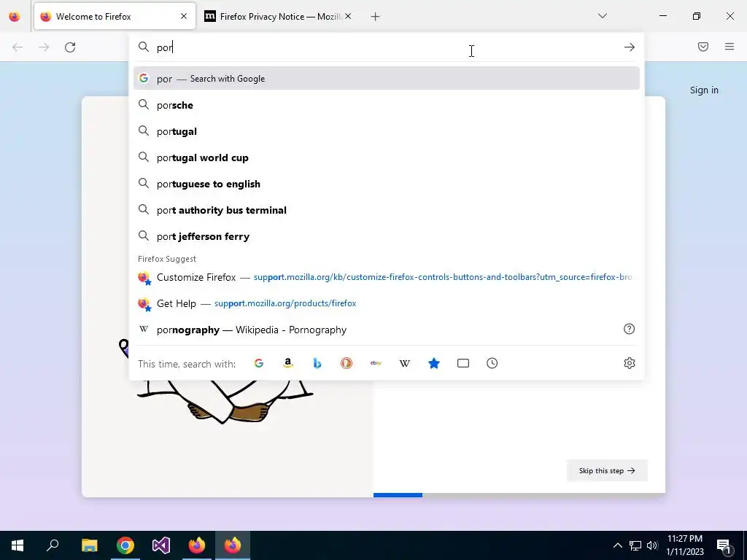Open notification center in taskbar
747x560 pixels.
pos(724,545)
